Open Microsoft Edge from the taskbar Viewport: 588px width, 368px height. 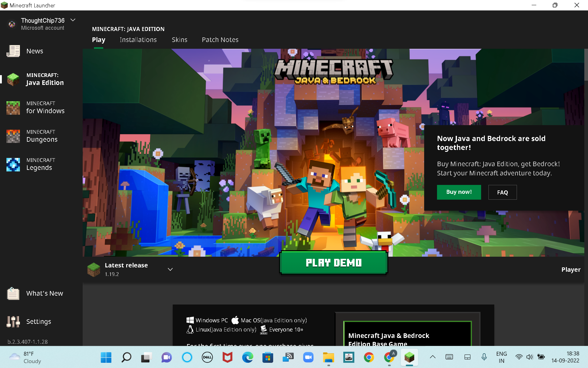pyautogui.click(x=247, y=357)
